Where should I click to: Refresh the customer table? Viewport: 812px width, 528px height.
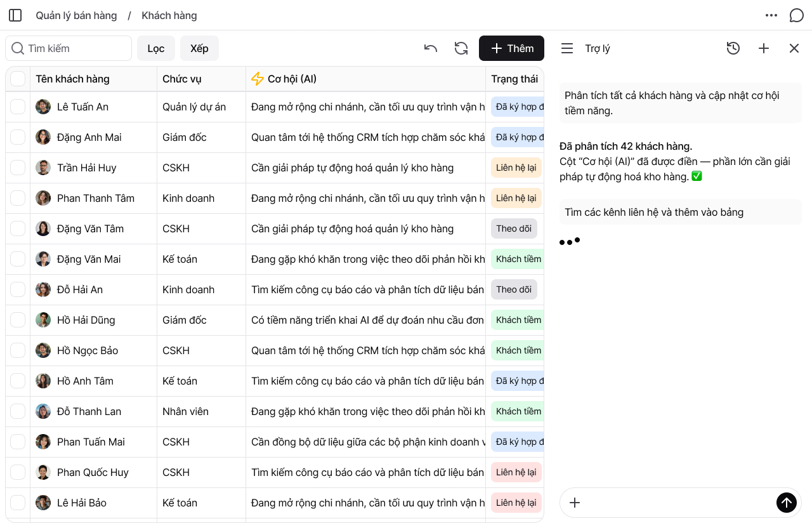click(x=461, y=48)
